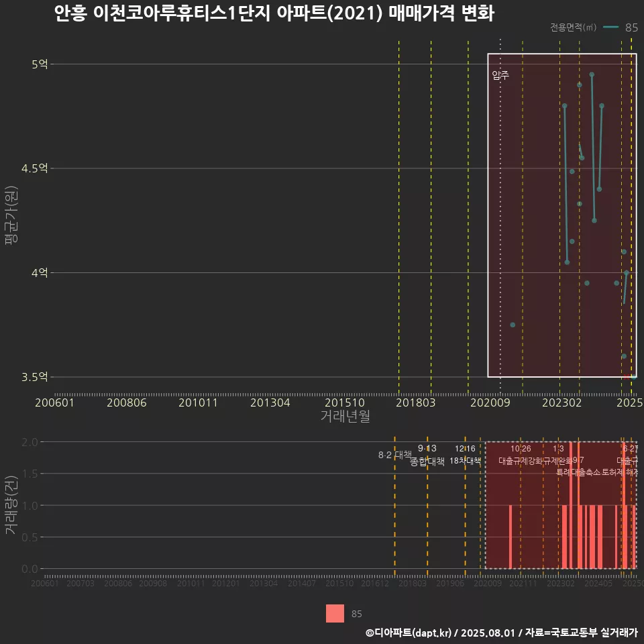Click the '1.0' volume axis label
The width and height of the screenshot is (644, 644).
30,506
